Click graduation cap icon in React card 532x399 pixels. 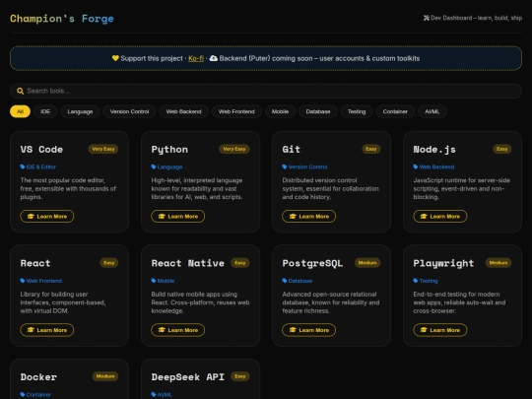click(31, 330)
